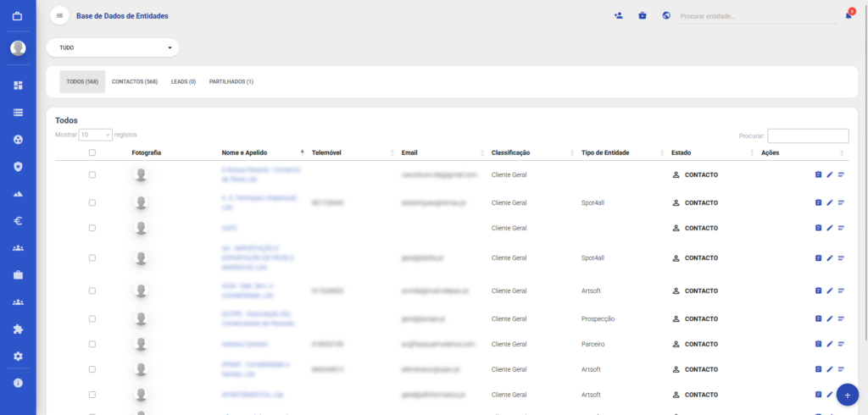868x415 pixels.
Task: Open the user avatar in the sidebar
Action: 18,48
